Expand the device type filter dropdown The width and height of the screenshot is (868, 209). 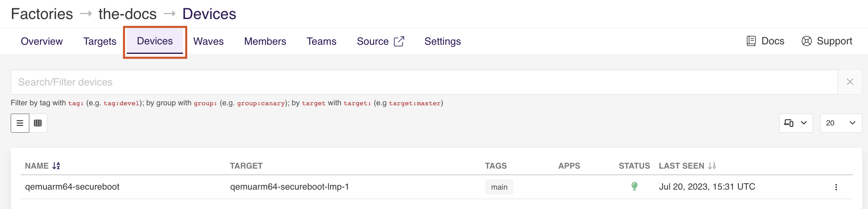pos(796,123)
